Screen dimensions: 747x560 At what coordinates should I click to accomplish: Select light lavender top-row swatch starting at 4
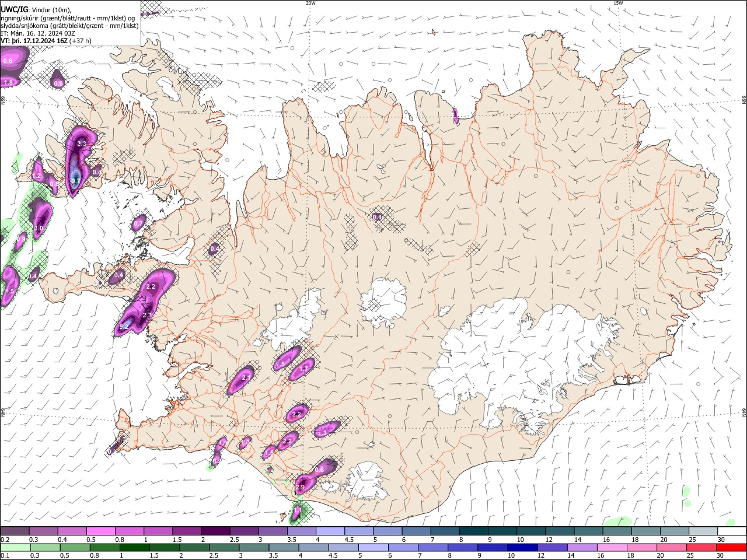[330, 531]
